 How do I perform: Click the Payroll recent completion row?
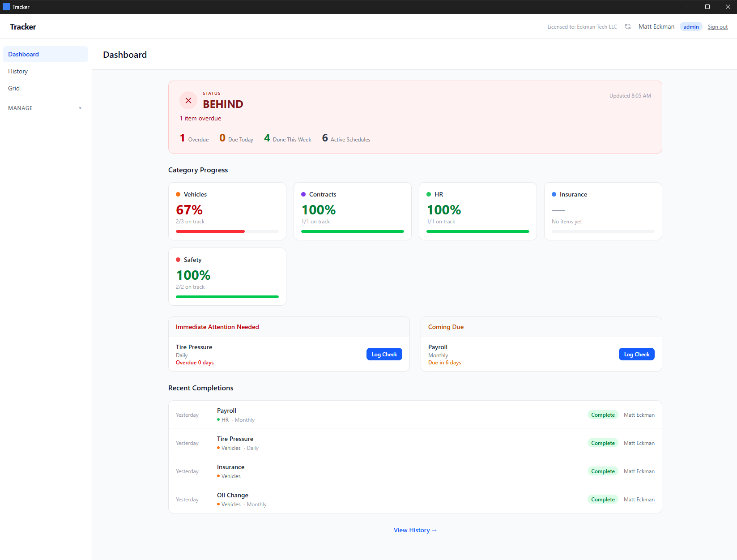pyautogui.click(x=415, y=415)
